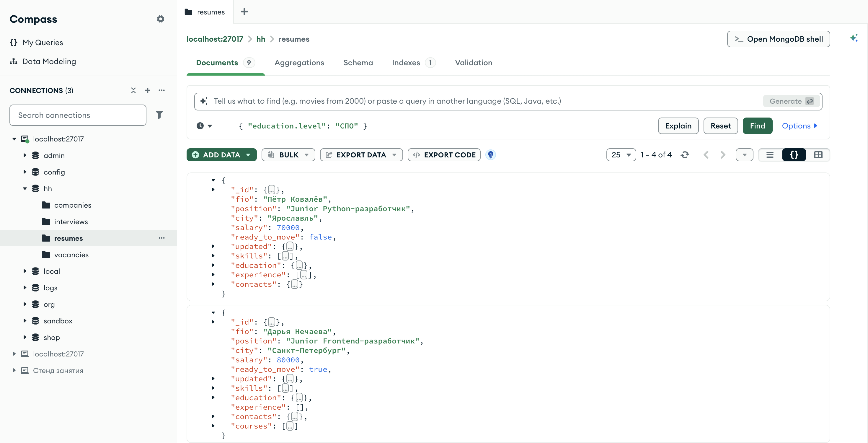Collapse all connections with the X icon
Image resolution: width=868 pixels, height=443 pixels.
(x=133, y=90)
